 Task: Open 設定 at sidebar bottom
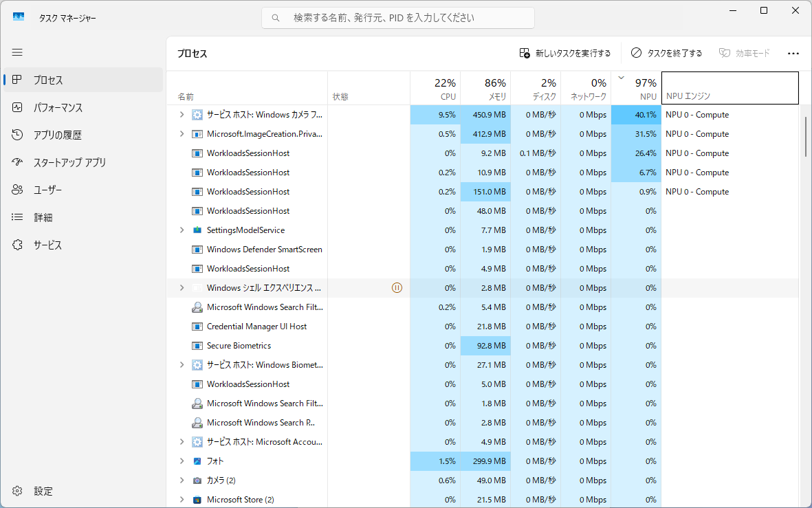[83, 490]
